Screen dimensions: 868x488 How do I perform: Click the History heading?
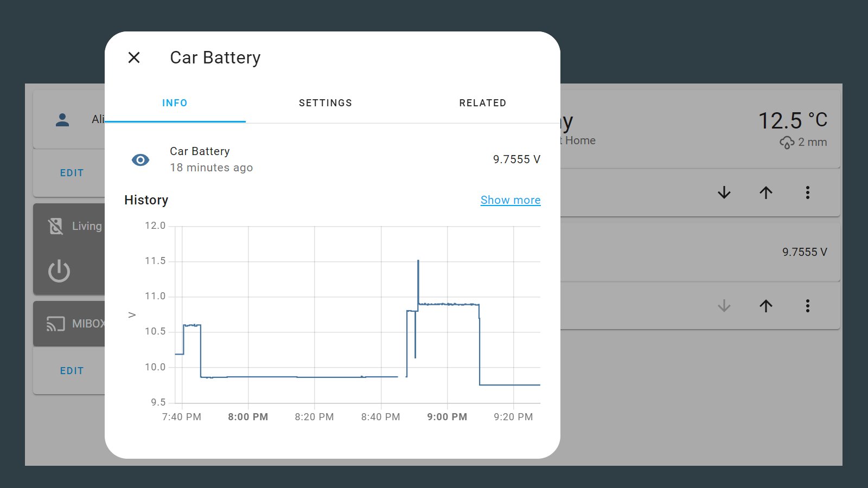[x=146, y=200]
